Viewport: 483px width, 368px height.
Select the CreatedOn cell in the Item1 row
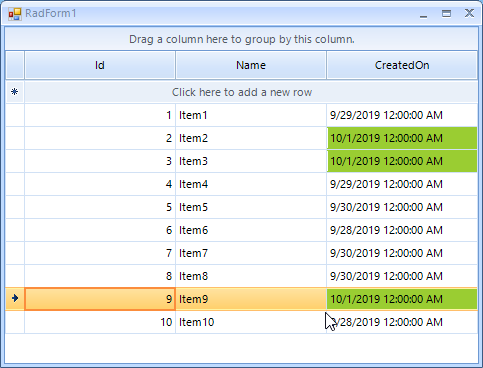402,115
